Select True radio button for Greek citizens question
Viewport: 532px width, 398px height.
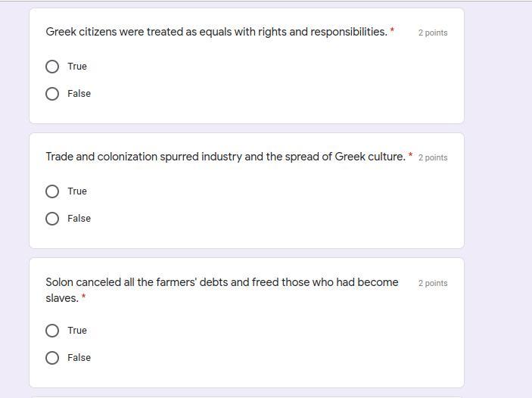point(52,67)
